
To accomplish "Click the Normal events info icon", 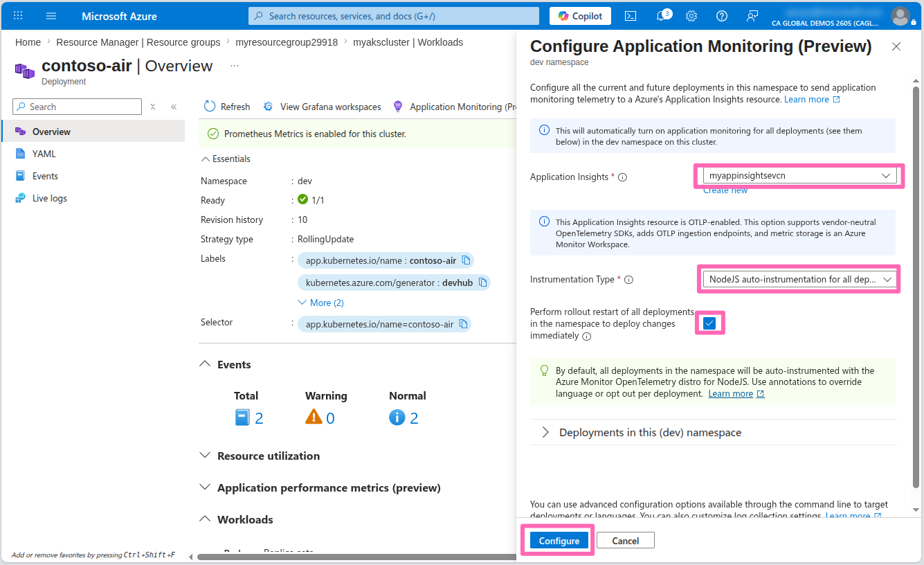I will coord(397,417).
